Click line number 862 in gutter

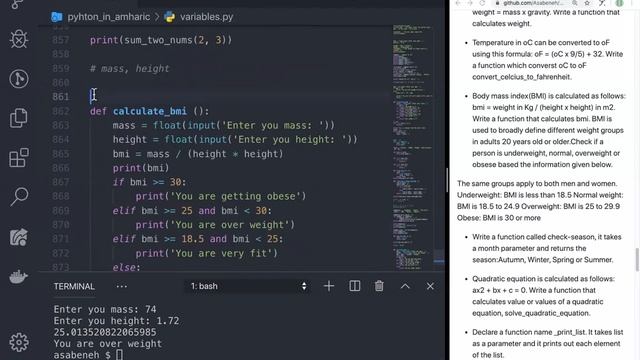(60, 111)
